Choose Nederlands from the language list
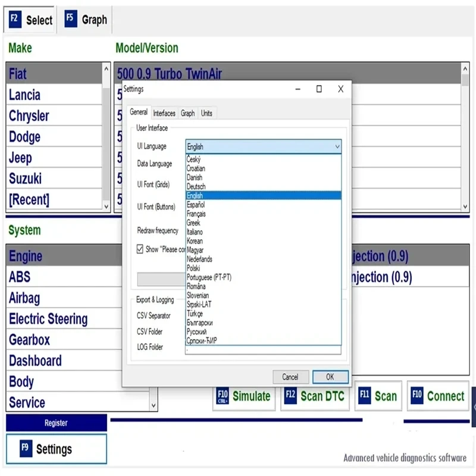476x476 pixels. [263, 259]
